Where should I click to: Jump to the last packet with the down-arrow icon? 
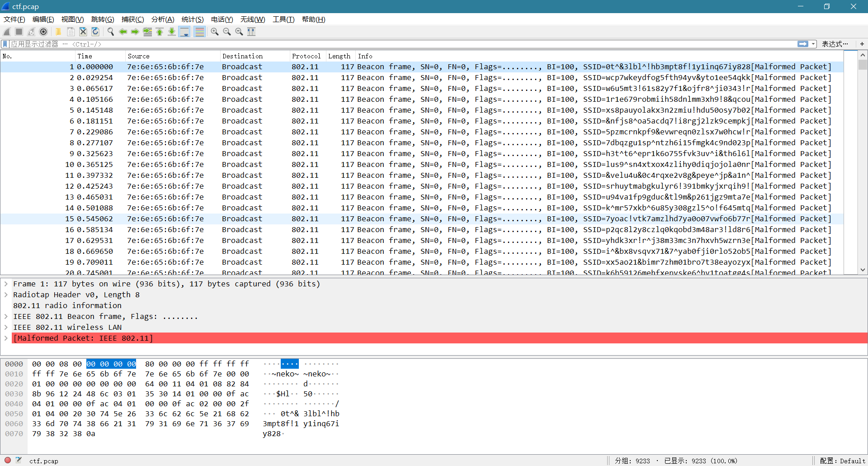point(172,32)
